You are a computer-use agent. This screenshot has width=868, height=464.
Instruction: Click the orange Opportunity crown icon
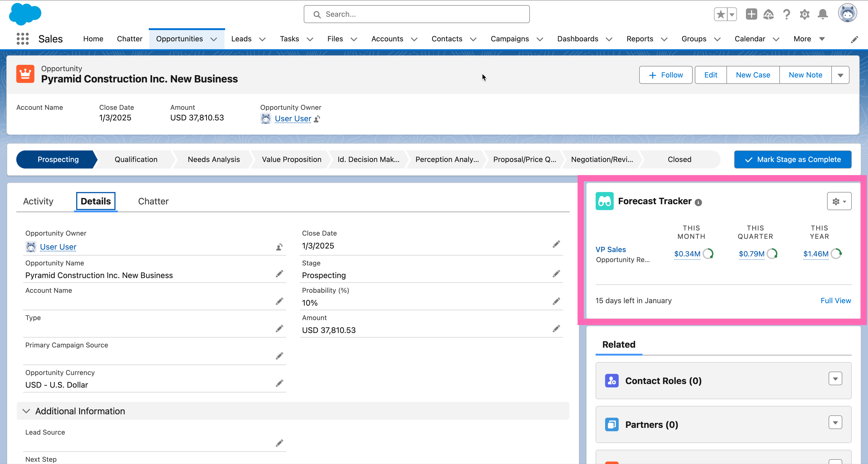click(x=25, y=74)
